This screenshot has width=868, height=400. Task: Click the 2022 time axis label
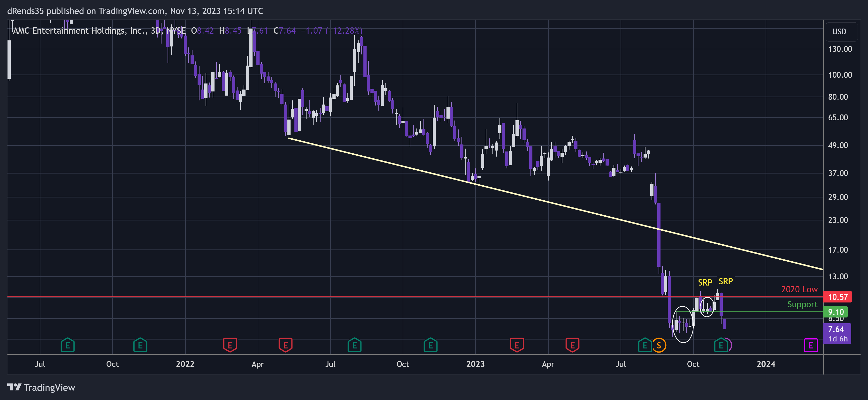point(185,364)
